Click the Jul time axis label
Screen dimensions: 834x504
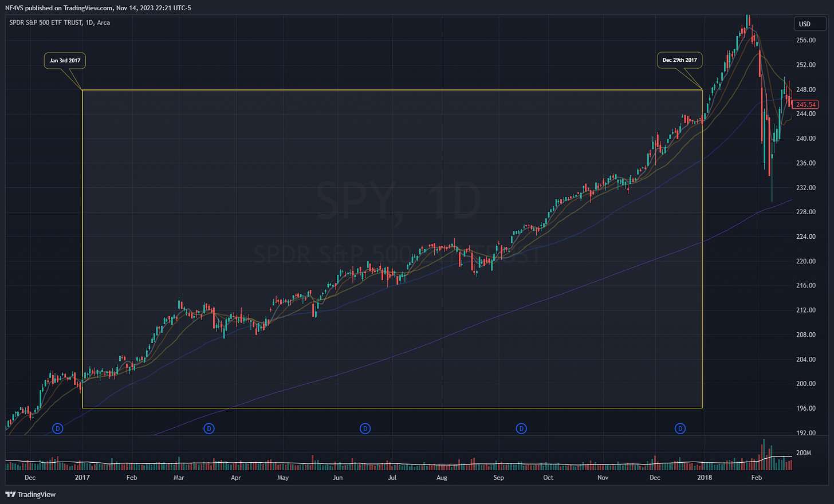click(x=392, y=478)
